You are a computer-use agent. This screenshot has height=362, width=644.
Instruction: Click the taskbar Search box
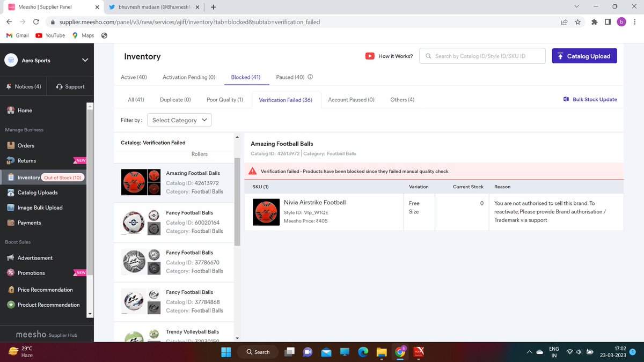point(258,352)
